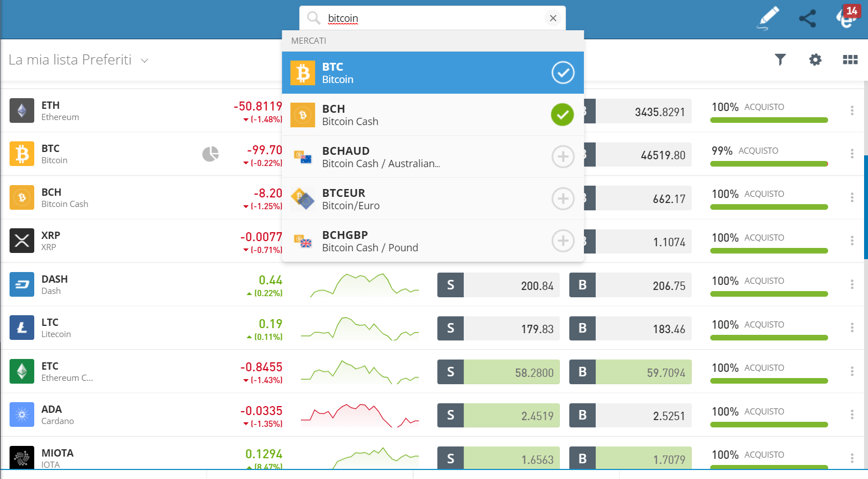Click S sell button for DASH

450,285
